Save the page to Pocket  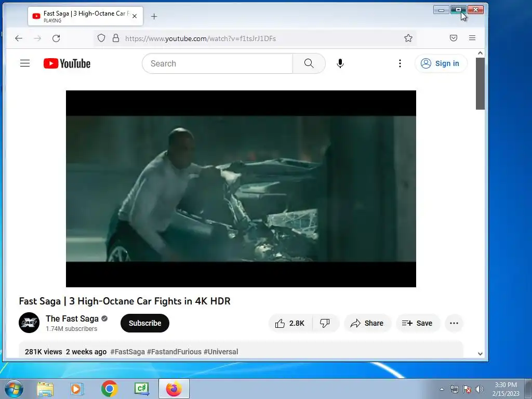point(453,38)
